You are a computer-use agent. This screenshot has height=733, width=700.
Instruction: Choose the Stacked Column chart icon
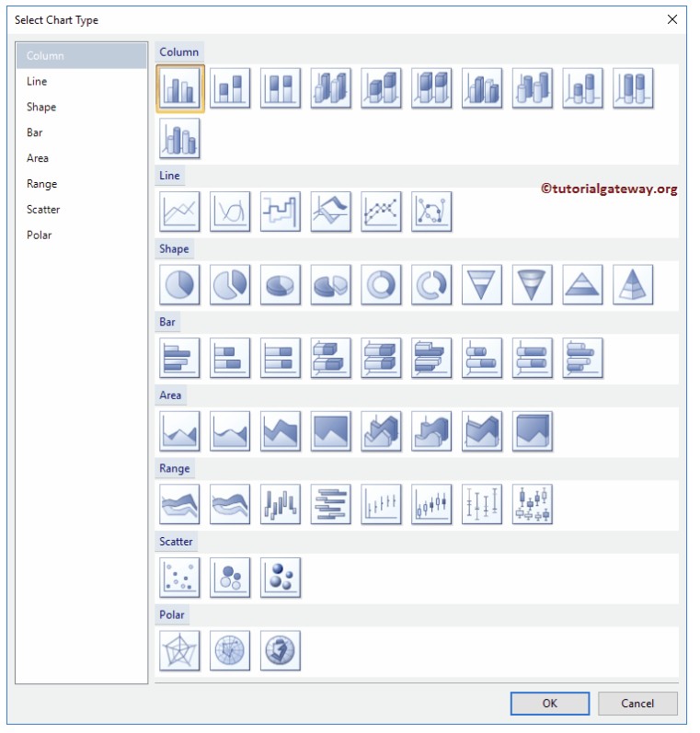pos(230,88)
